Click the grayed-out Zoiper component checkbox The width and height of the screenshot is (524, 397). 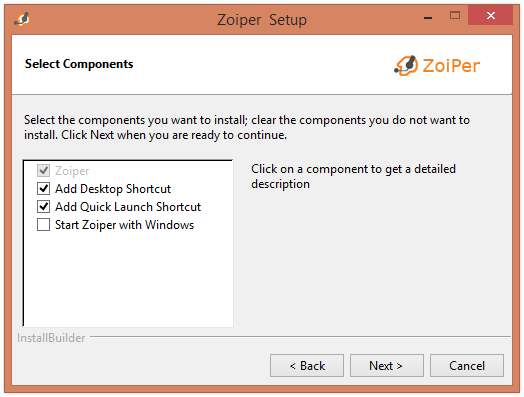coord(43,171)
